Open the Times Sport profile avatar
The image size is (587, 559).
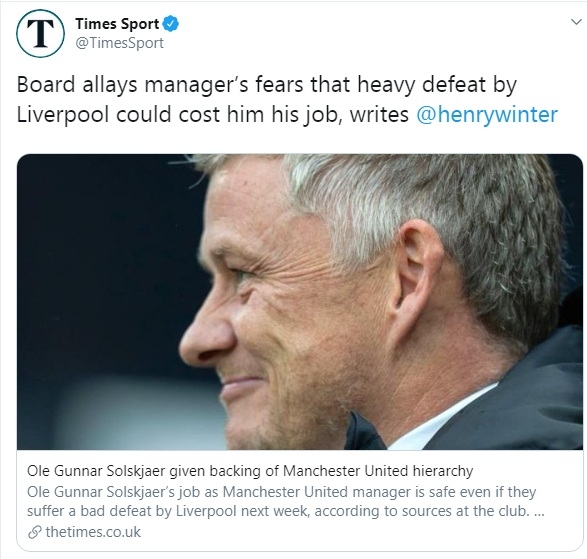click(x=40, y=33)
